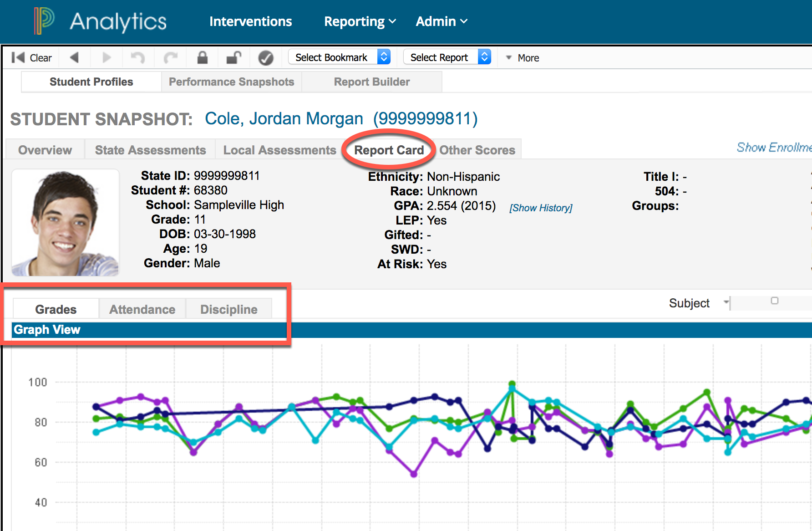Image resolution: width=812 pixels, height=531 pixels.
Task: Click the Show Enrollment link
Action: coord(774,148)
